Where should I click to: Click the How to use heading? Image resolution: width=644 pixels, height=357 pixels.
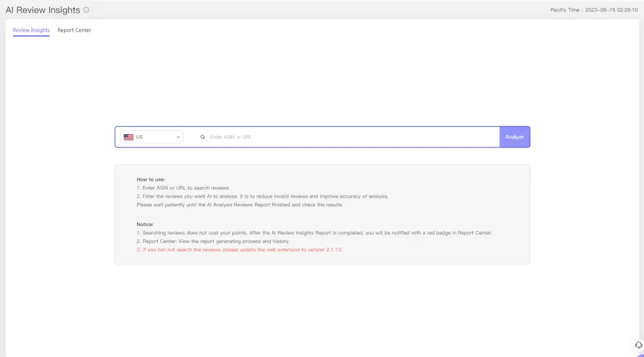(151, 179)
